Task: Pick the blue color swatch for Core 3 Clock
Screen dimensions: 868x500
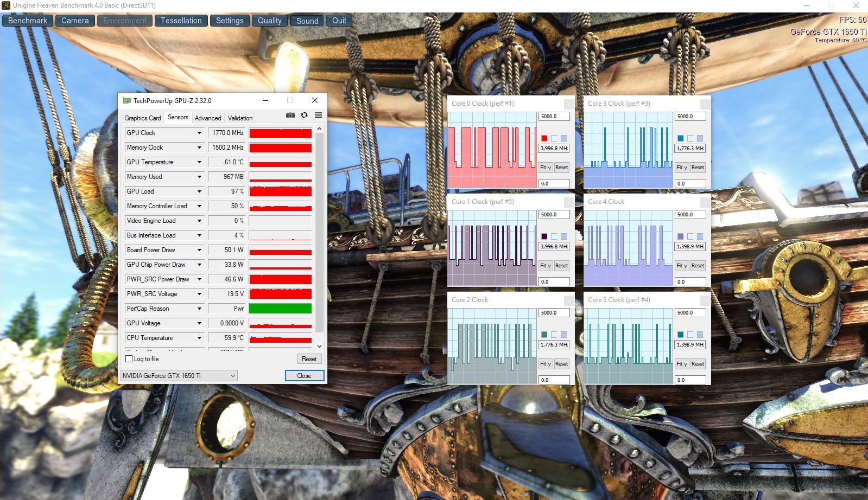Action: pyautogui.click(x=681, y=138)
